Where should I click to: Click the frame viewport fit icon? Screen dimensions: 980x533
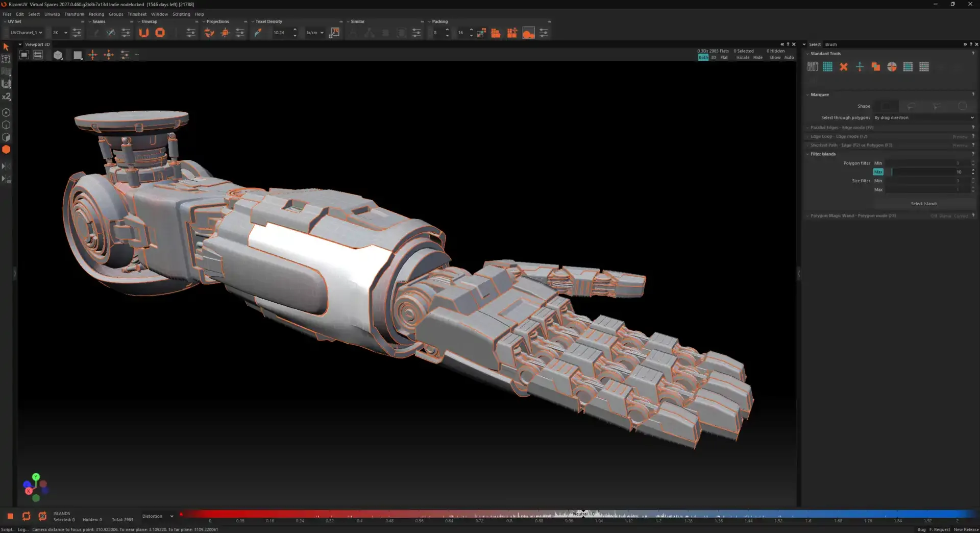(x=24, y=55)
